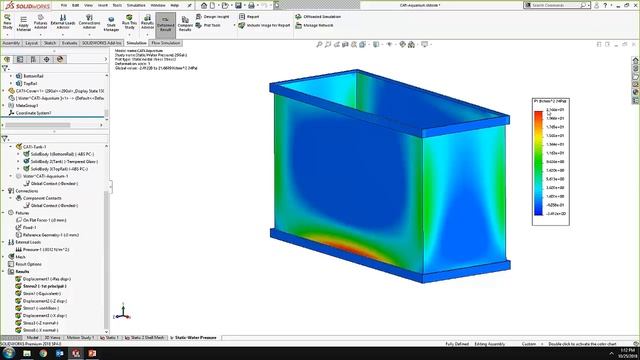640x360 pixels.
Task: Open Plot Tools
Action: point(209,25)
